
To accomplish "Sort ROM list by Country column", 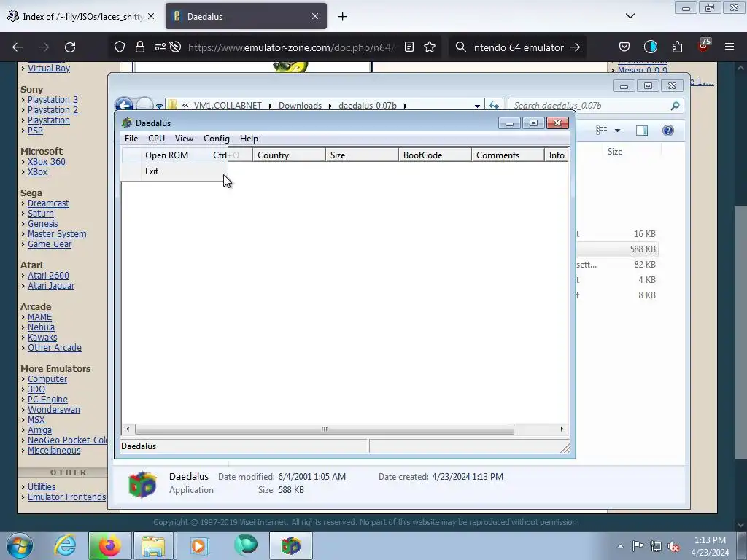I will pyautogui.click(x=289, y=155).
